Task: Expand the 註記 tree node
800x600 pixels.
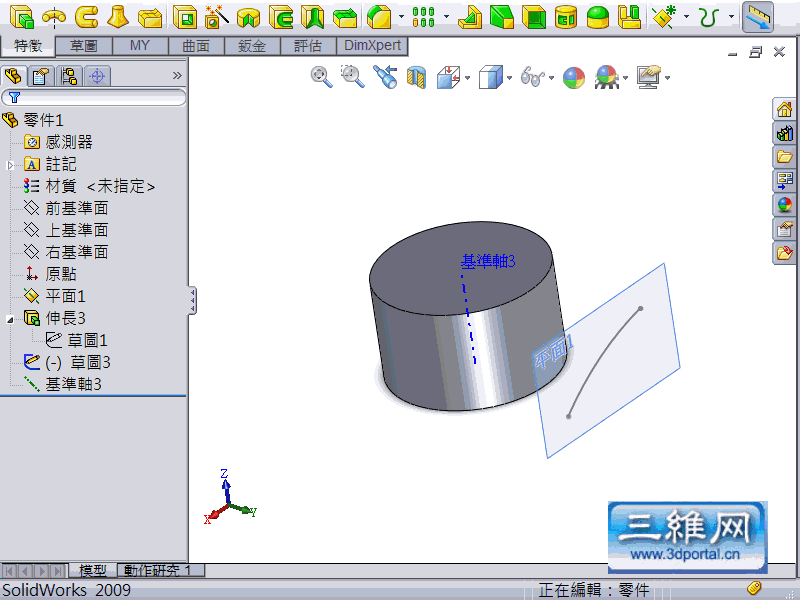Action: click(10, 165)
